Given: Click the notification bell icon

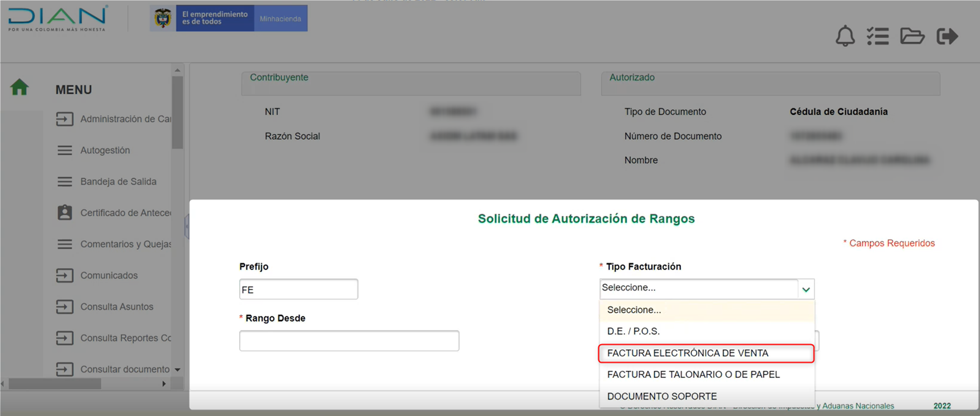Looking at the screenshot, I should 845,36.
